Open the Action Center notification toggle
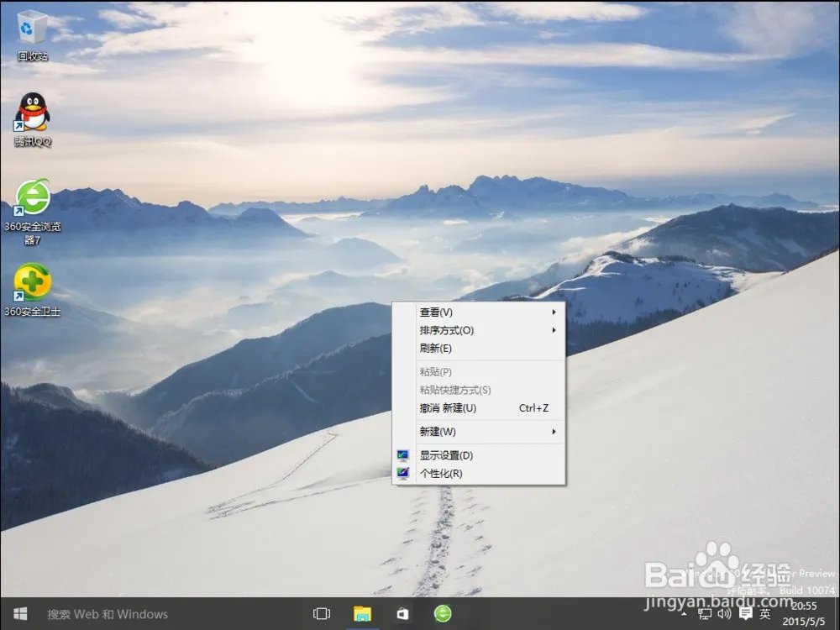 [x=746, y=614]
